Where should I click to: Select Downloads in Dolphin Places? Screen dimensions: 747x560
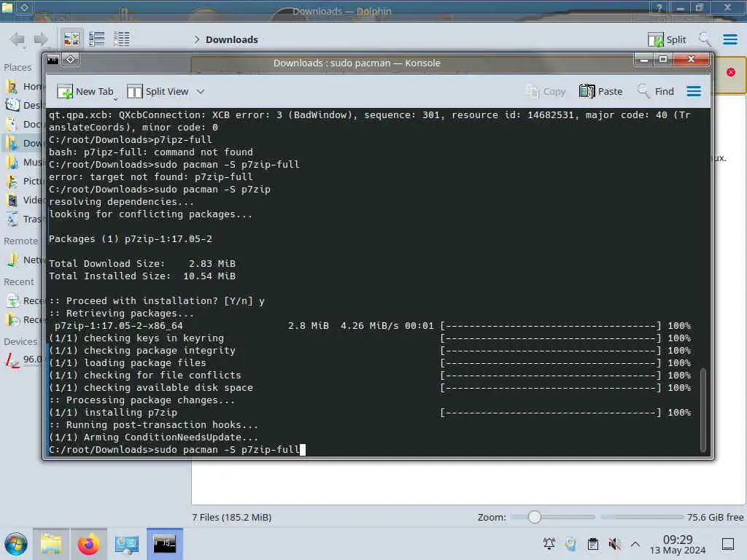coord(24,144)
